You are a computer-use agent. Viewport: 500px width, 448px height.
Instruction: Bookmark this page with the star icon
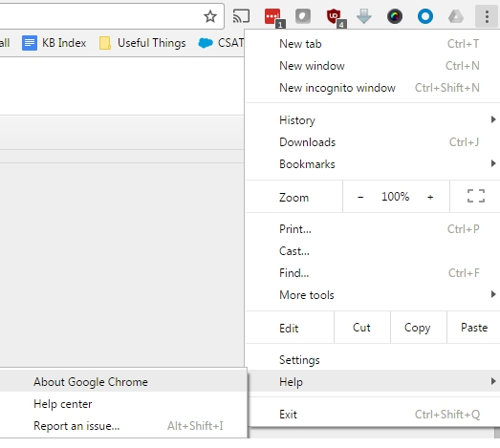tap(210, 16)
